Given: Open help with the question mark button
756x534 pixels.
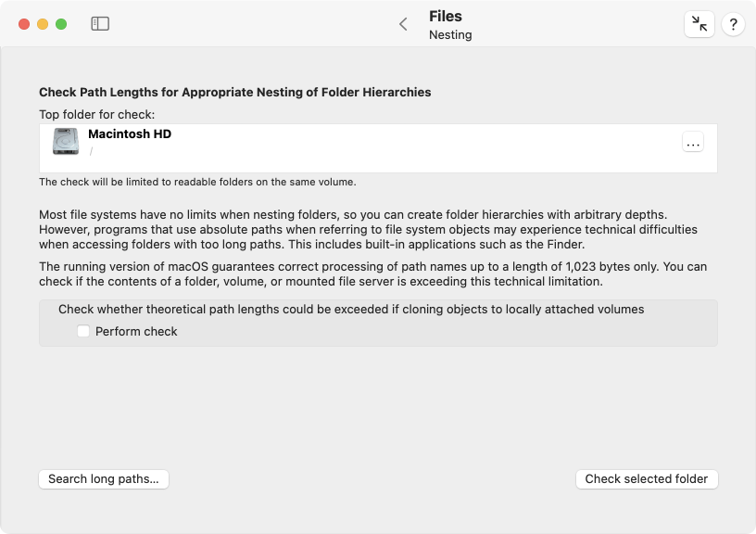Looking at the screenshot, I should 733,23.
